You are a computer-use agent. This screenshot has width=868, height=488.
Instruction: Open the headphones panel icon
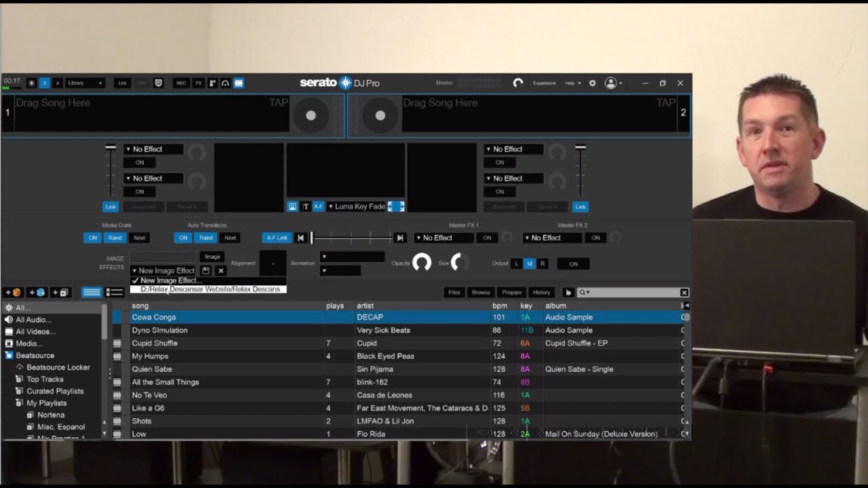click(225, 83)
